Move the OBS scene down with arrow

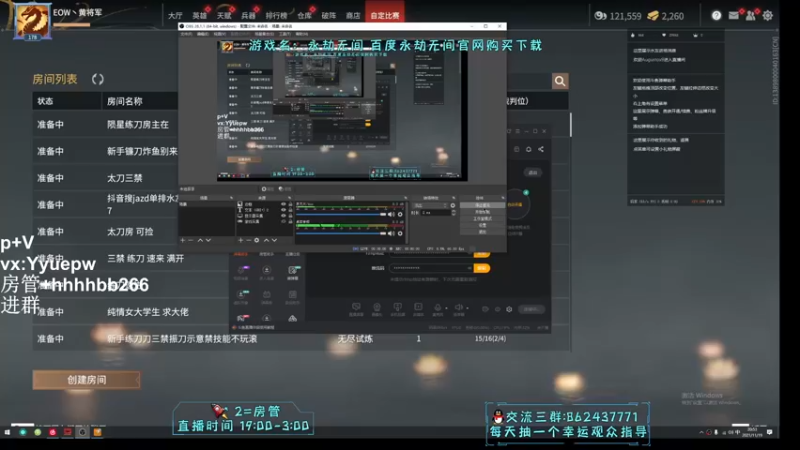tap(208, 240)
